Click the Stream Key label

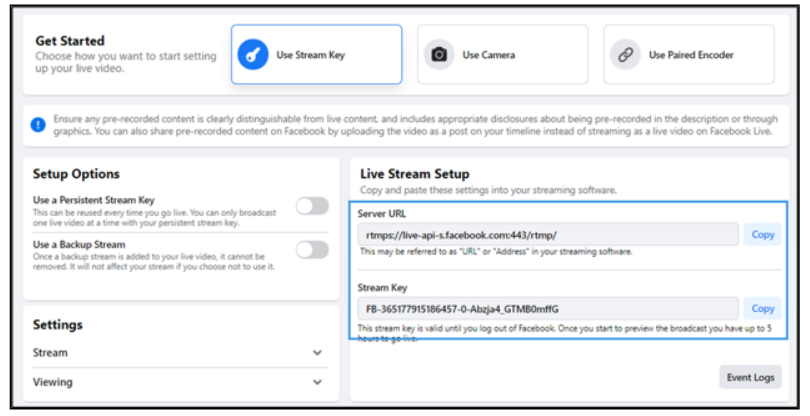[x=382, y=287]
